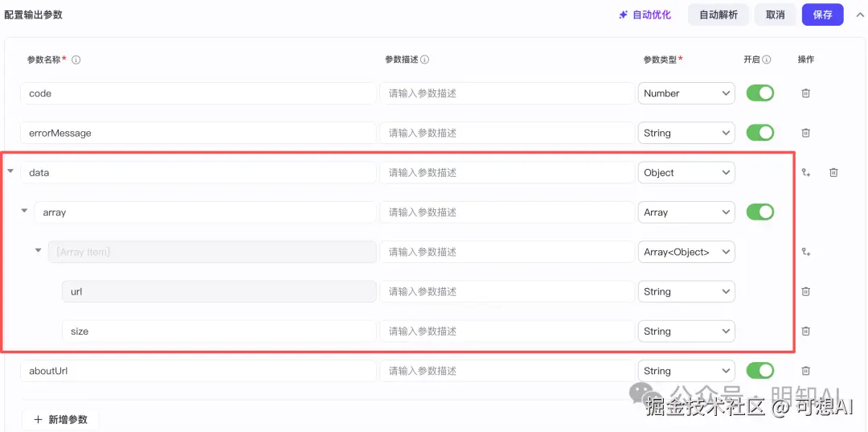This screenshot has height=432, width=868.
Task: Delete the url parameter row
Action: pos(805,291)
